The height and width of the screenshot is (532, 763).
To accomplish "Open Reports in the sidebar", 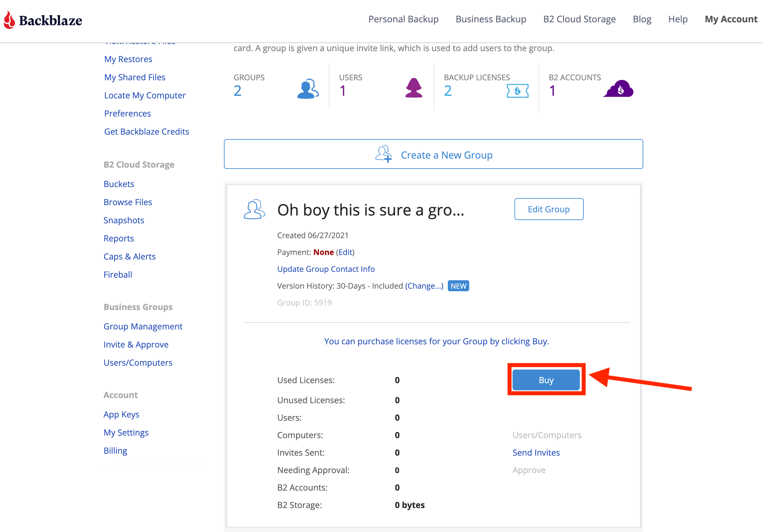I will pyautogui.click(x=119, y=238).
